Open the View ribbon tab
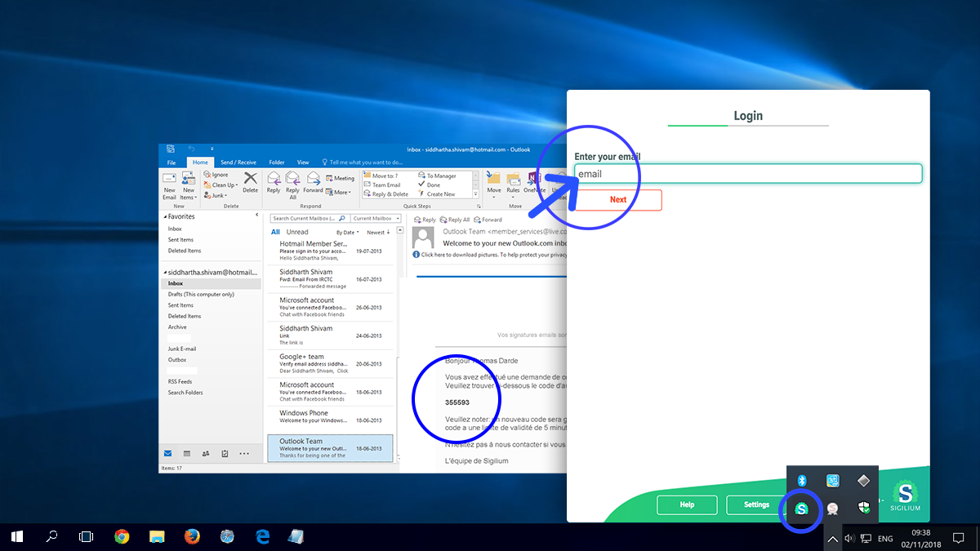The width and height of the screenshot is (980, 551). point(303,162)
